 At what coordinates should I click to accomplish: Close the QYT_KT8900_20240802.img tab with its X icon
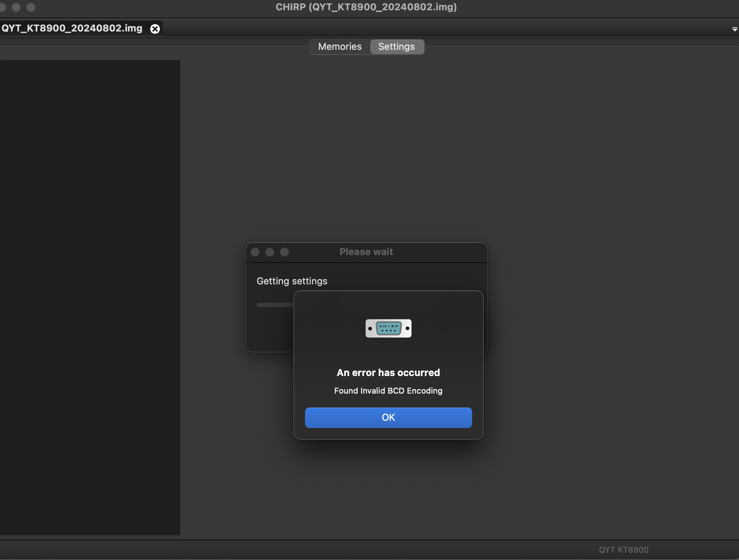click(x=155, y=29)
